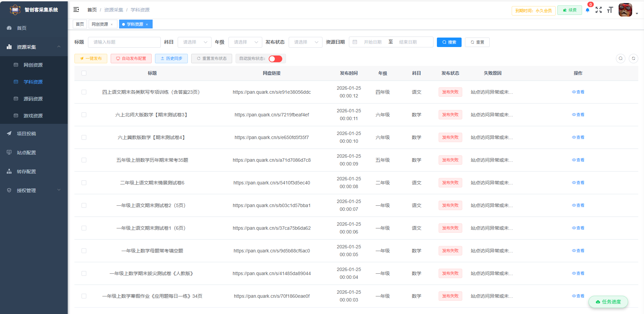
Task: Turn on the 自动发布状态 switch
Action: coord(275,58)
